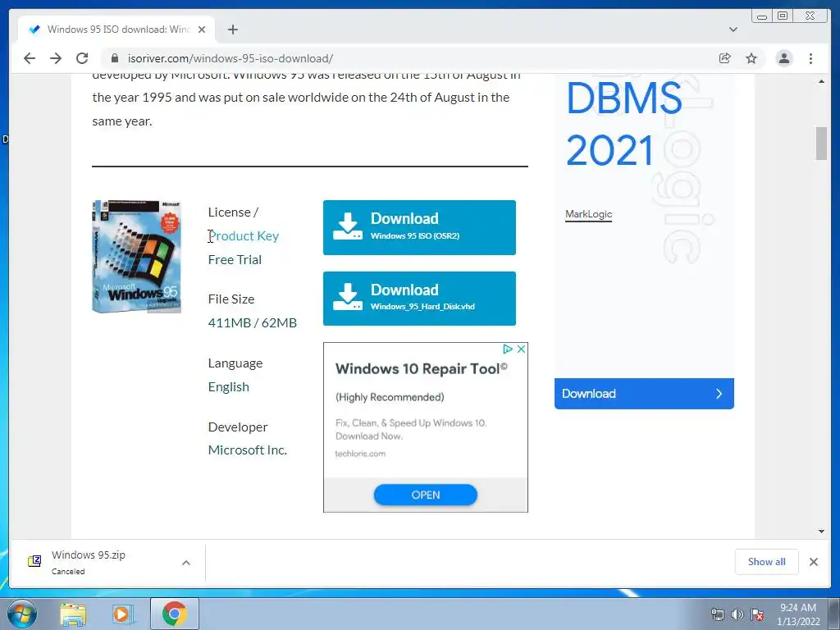Go forward using the browser forward arrow

coord(56,58)
